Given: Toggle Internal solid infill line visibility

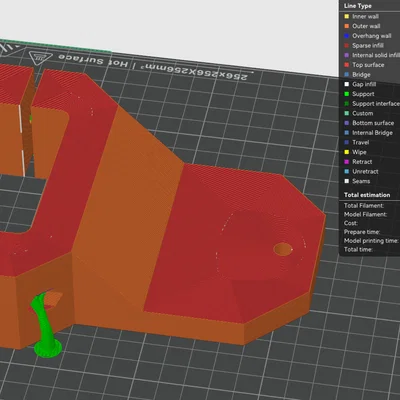Looking at the screenshot, I should coord(372,55).
